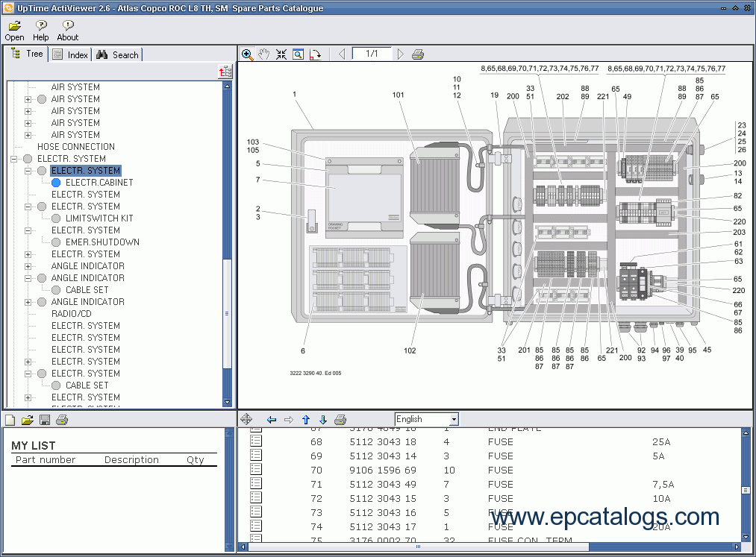Click the Open button in the top toolbar
756x557 pixels.
pyautogui.click(x=14, y=31)
